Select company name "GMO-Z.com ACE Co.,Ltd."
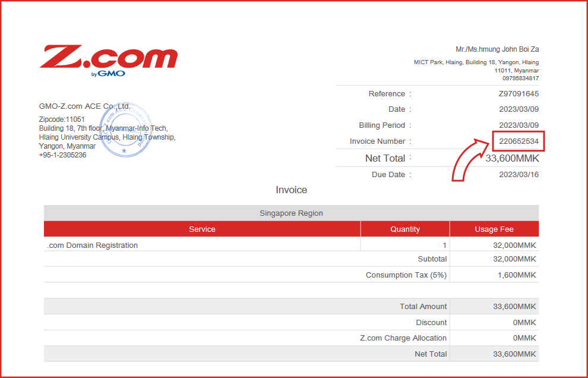588x378 pixels. point(85,106)
